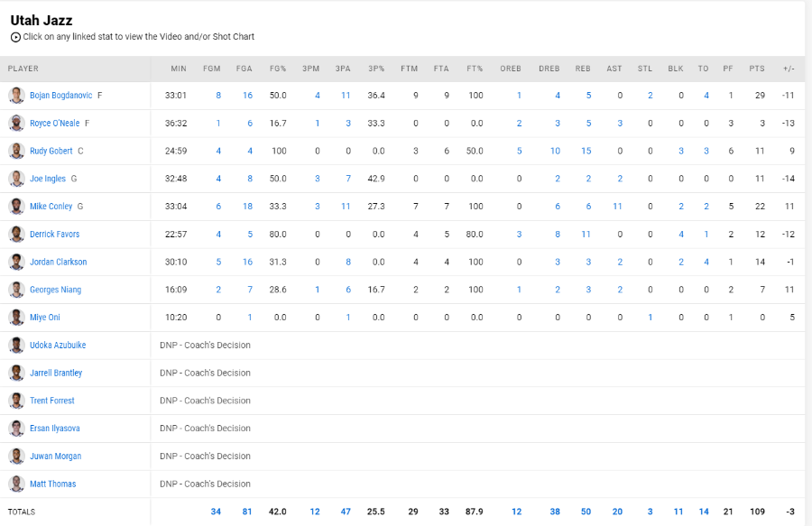
Task: Select Mike Conley's headshot image
Action: click(16, 206)
